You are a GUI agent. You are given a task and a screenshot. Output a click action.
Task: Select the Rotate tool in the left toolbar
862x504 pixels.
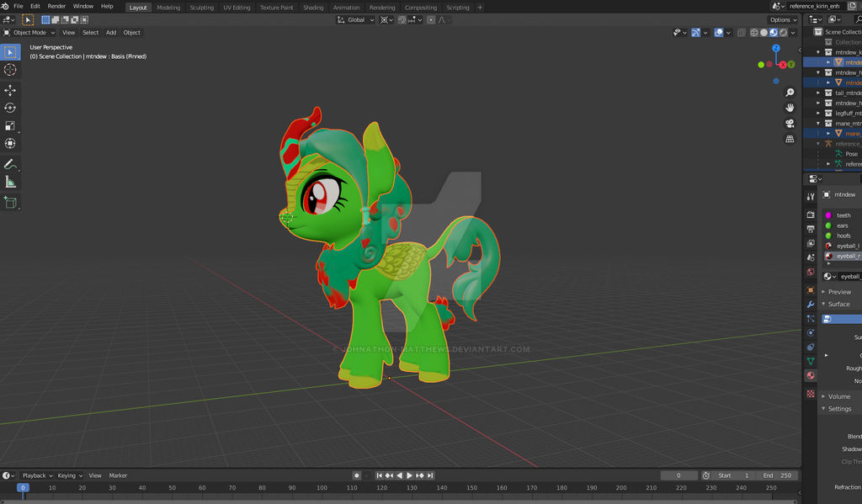pos(10,108)
